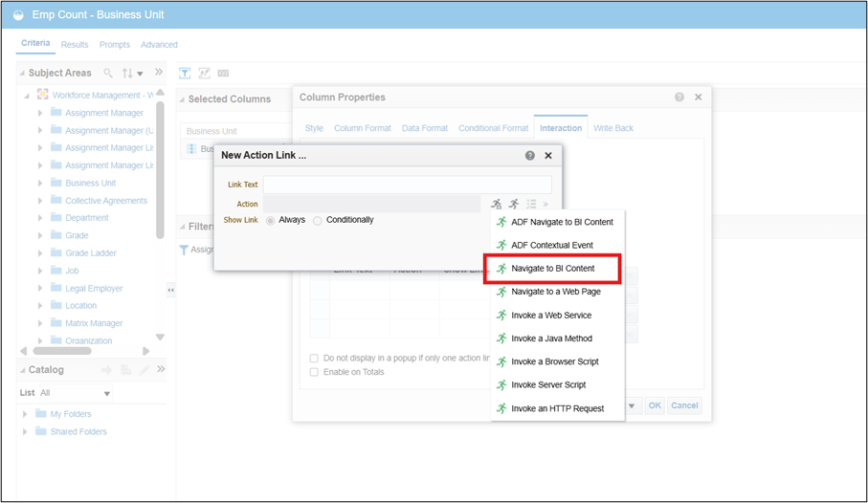Viewport: 868px width, 503px height.
Task: Choose Invoke a Web Service
Action: [550, 315]
